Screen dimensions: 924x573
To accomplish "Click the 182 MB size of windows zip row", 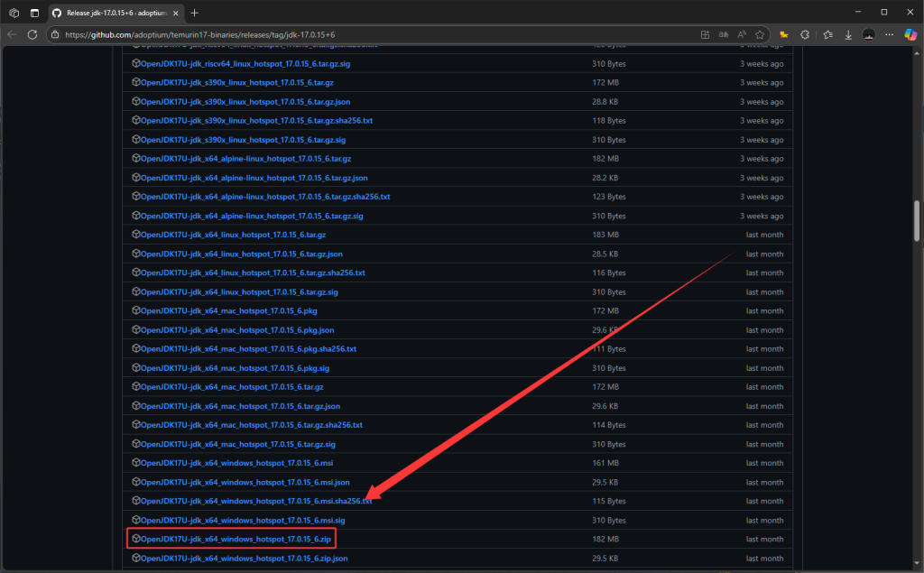I will 605,540.
